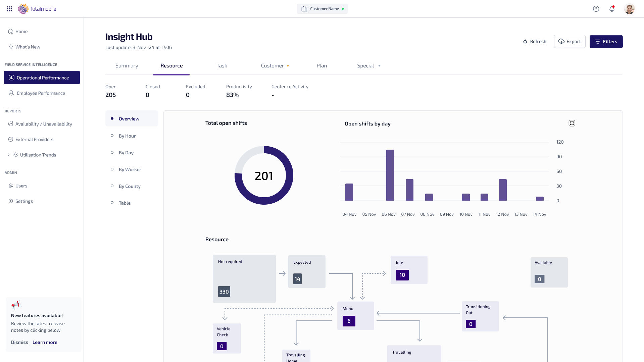Screen dimensions: 644x362
Task: Select the Table view option
Action: click(x=125, y=203)
